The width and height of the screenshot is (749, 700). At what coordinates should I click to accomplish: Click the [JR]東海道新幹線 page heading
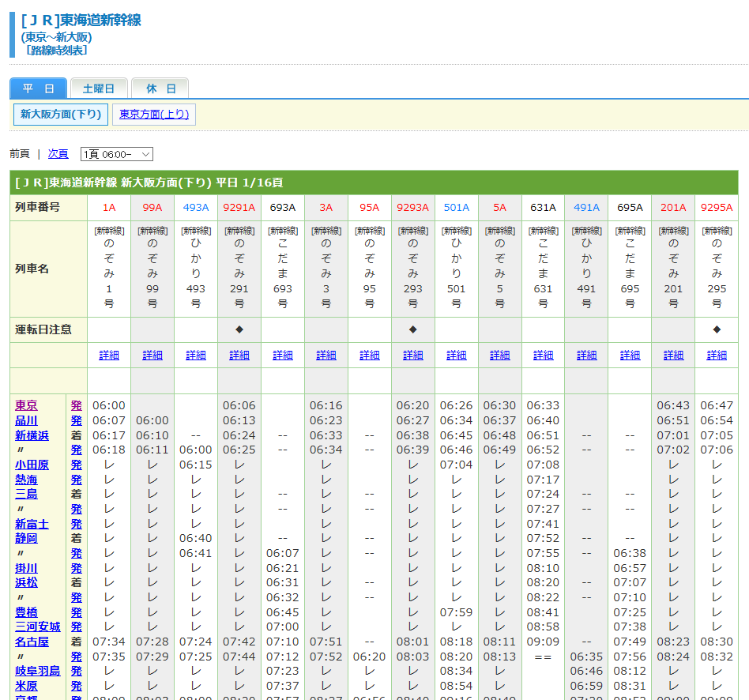(x=81, y=20)
